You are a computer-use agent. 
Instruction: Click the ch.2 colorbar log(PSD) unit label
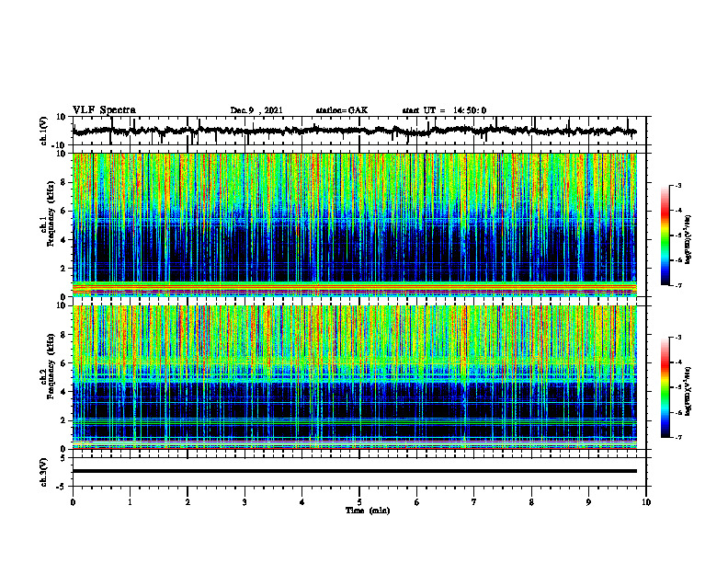point(688,392)
